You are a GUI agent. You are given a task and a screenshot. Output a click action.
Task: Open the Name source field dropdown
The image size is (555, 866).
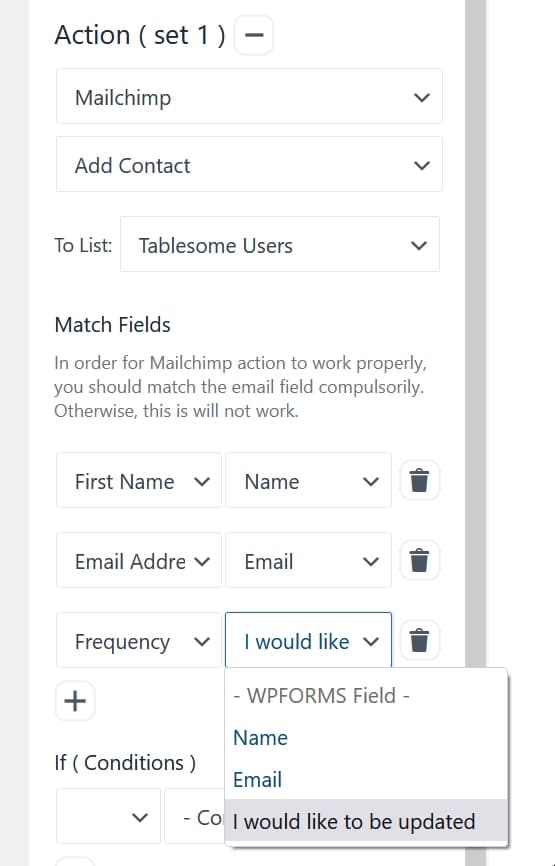[x=308, y=480]
